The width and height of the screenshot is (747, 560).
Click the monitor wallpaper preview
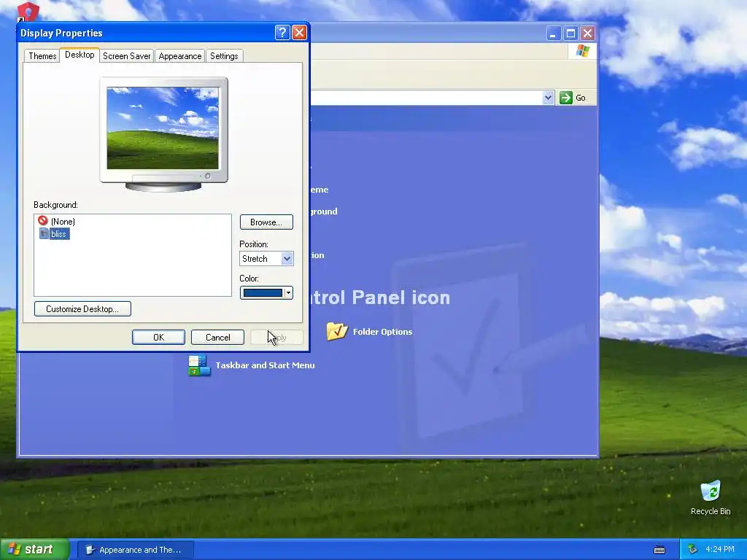tap(163, 128)
